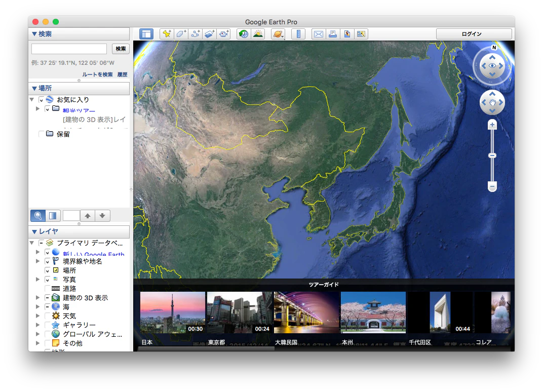
Task: Expand the 建物の 3D 表示 tree node
Action: coord(38,297)
